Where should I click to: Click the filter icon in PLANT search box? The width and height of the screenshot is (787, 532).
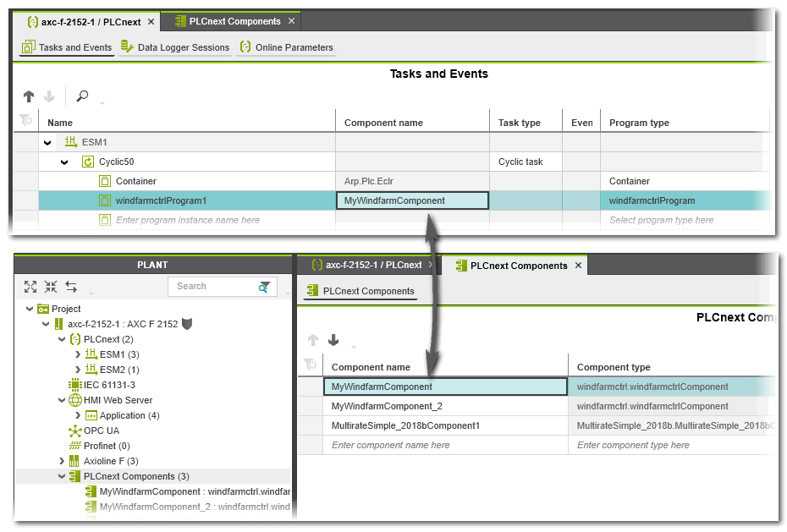pos(265,287)
